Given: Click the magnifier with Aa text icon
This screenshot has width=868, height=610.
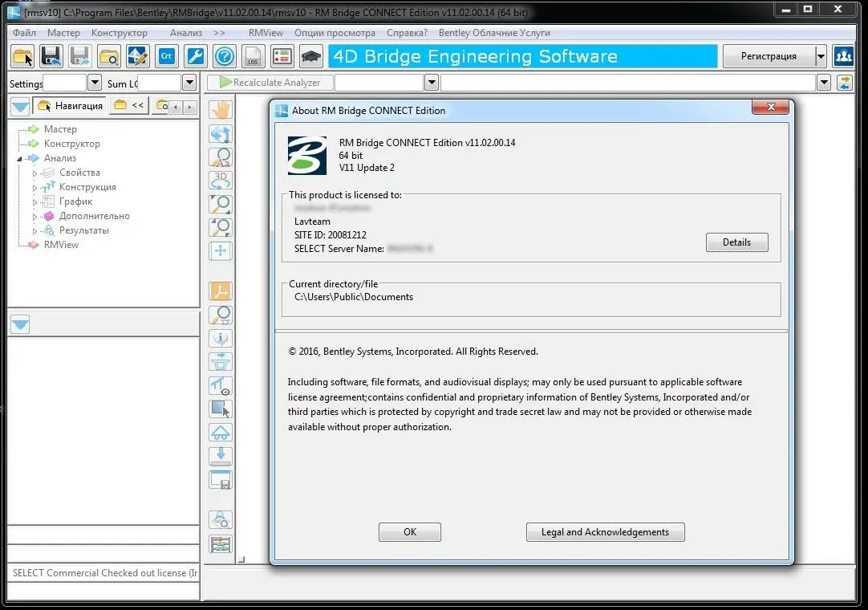Looking at the screenshot, I should point(221,157).
